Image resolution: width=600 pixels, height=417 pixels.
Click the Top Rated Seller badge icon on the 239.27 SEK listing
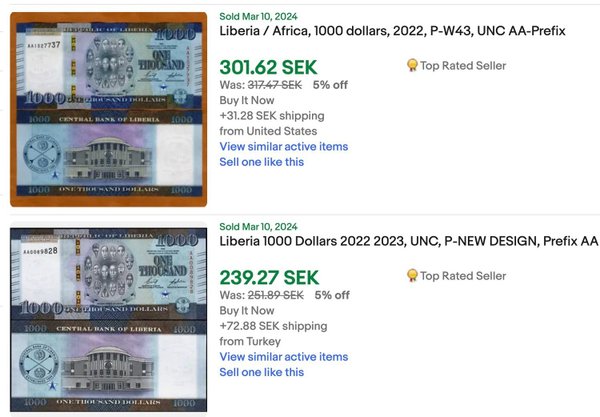point(412,276)
